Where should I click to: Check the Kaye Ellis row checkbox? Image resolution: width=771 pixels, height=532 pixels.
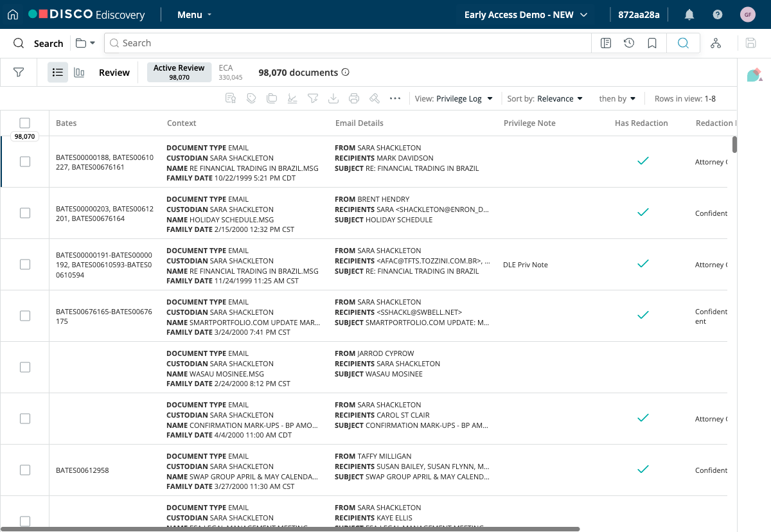point(24,521)
